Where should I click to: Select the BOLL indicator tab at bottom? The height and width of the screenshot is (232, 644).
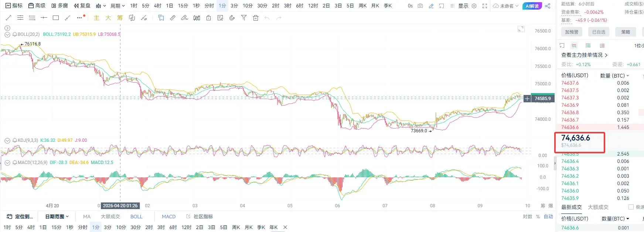point(136,216)
